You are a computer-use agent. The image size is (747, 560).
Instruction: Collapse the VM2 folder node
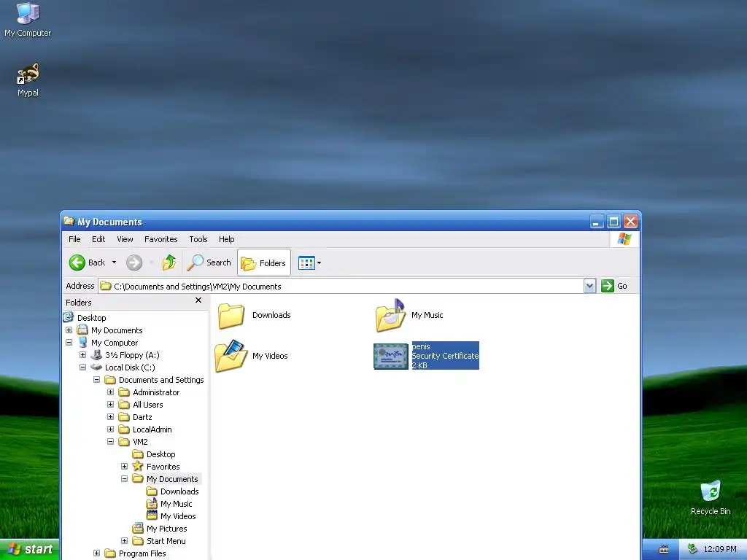coord(111,441)
